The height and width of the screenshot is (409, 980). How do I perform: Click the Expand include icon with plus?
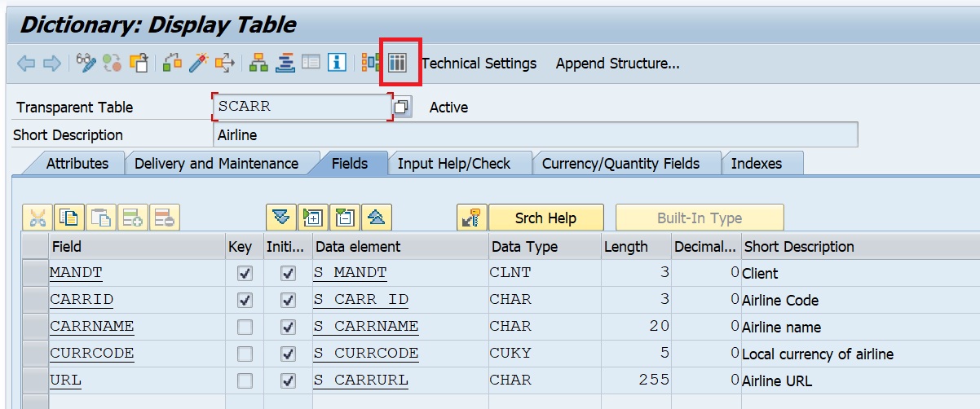click(313, 218)
